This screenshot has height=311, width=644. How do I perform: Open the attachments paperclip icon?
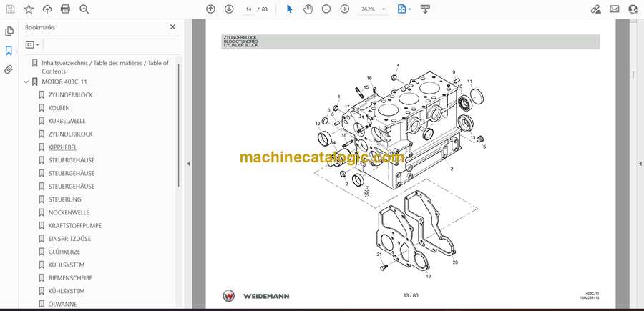click(x=9, y=69)
